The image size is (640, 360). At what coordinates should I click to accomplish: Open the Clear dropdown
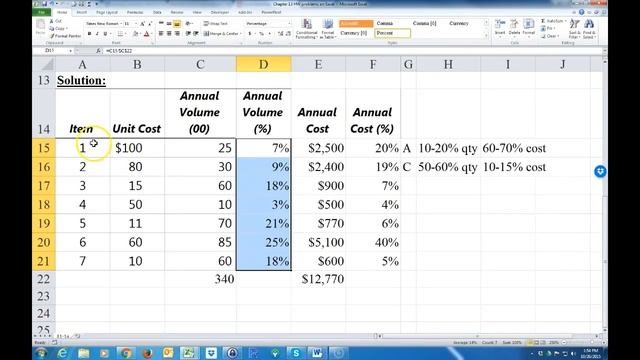550,36
